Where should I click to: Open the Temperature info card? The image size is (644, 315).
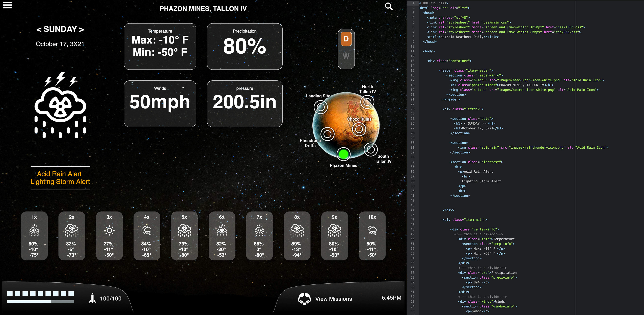pos(160,47)
